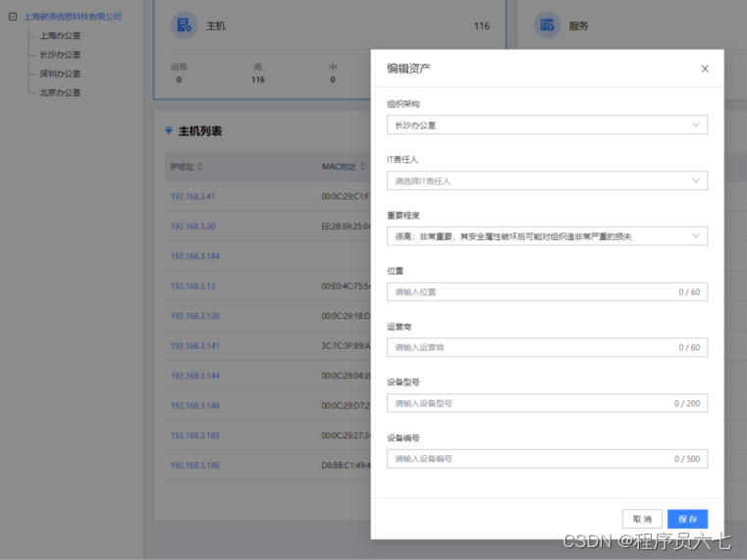Open the 重要程度 dropdown
747x560 pixels.
(547, 236)
